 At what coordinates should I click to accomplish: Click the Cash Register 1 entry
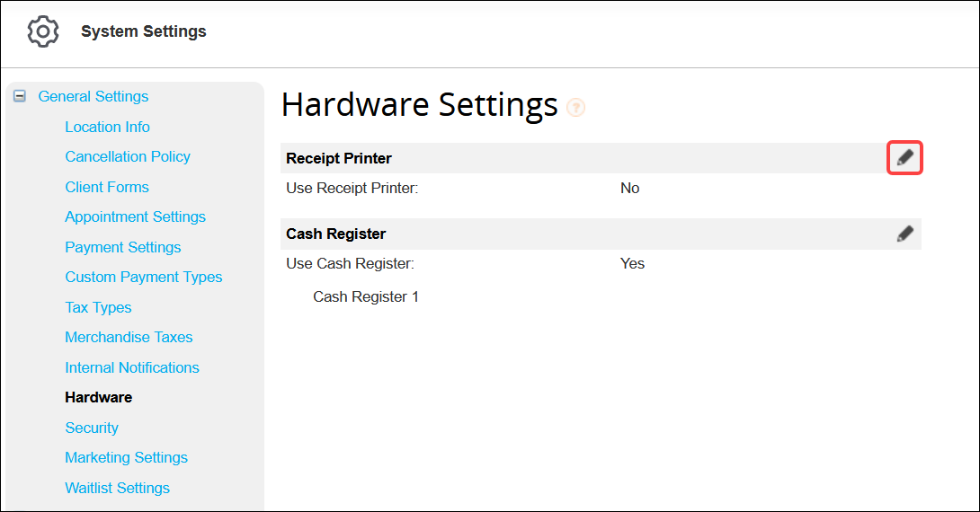click(x=365, y=296)
